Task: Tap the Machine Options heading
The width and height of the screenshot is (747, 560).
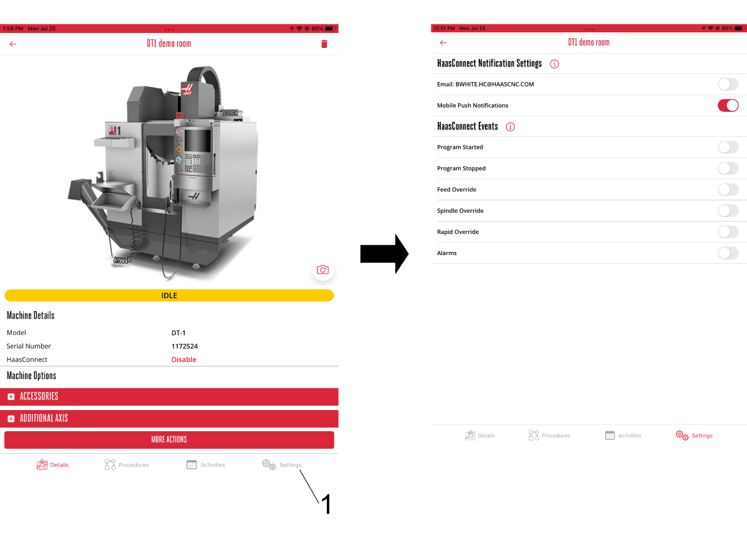Action: (x=31, y=376)
